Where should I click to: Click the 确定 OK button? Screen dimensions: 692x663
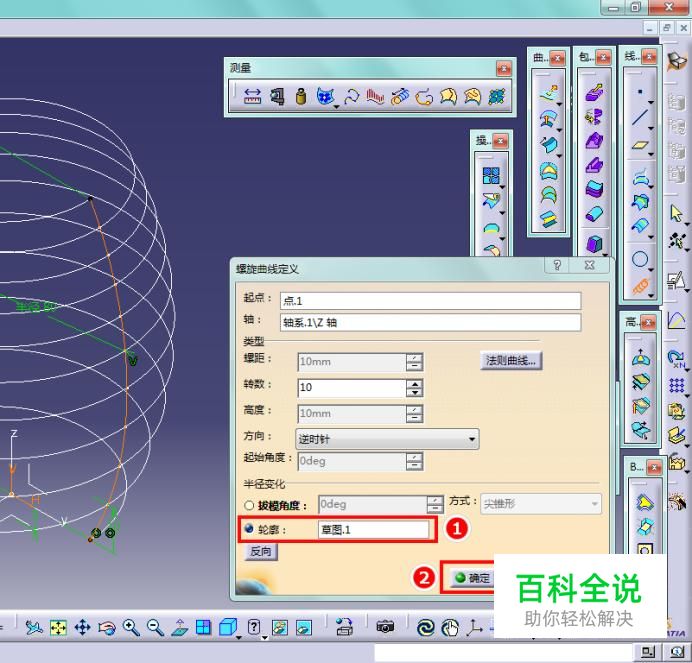(472, 578)
